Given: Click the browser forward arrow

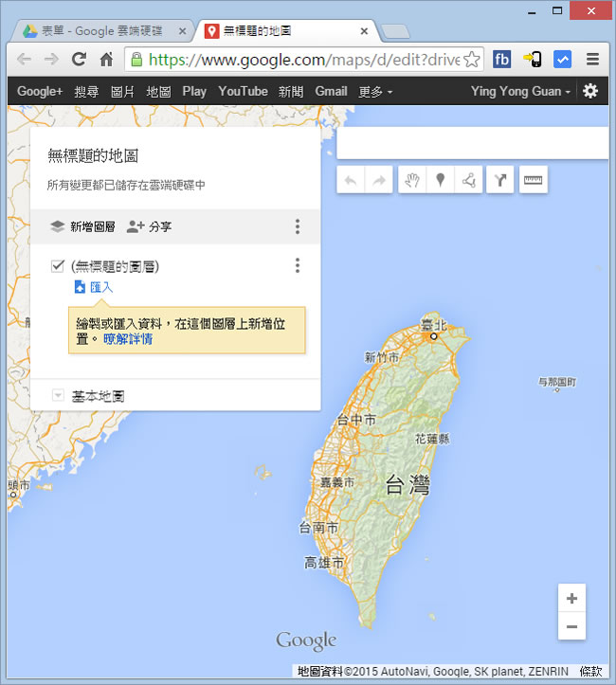Looking at the screenshot, I should point(51,59).
